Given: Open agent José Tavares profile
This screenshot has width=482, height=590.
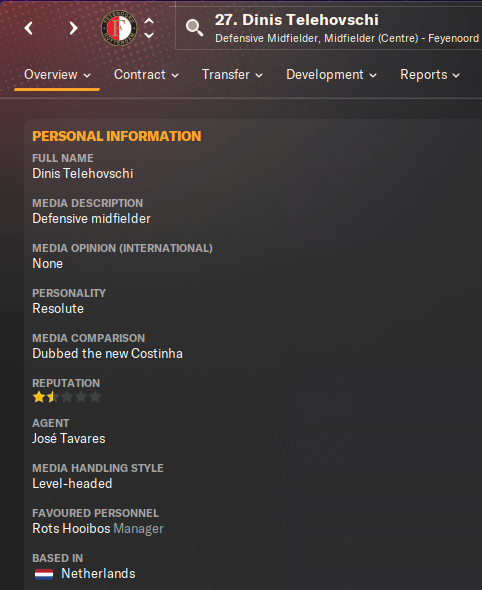Looking at the screenshot, I should 69,438.
